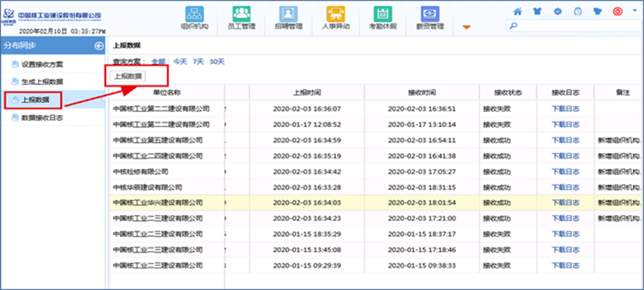
Task: Filter query scheme by 30天
Action: [x=217, y=61]
